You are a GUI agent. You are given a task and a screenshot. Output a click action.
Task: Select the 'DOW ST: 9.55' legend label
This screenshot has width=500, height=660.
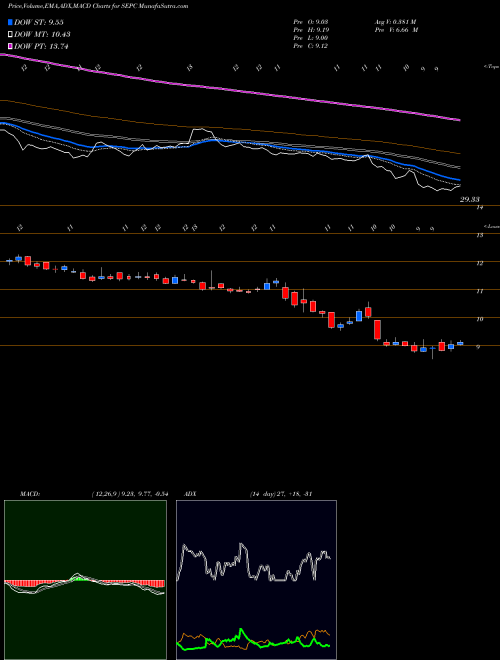tap(39, 22)
